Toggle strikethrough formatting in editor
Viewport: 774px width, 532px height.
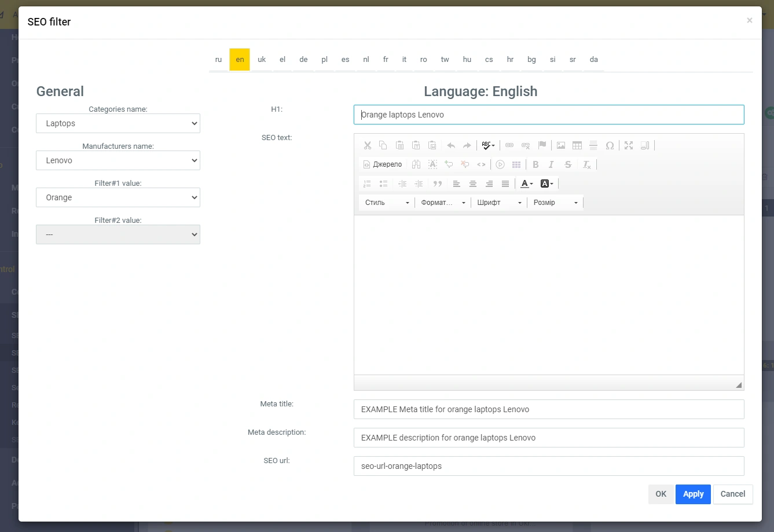coord(568,164)
